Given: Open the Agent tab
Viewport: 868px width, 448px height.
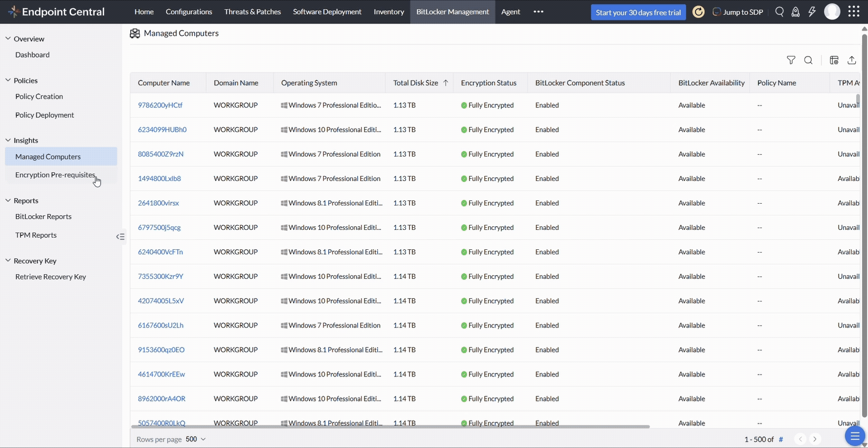Looking at the screenshot, I should click(x=511, y=12).
